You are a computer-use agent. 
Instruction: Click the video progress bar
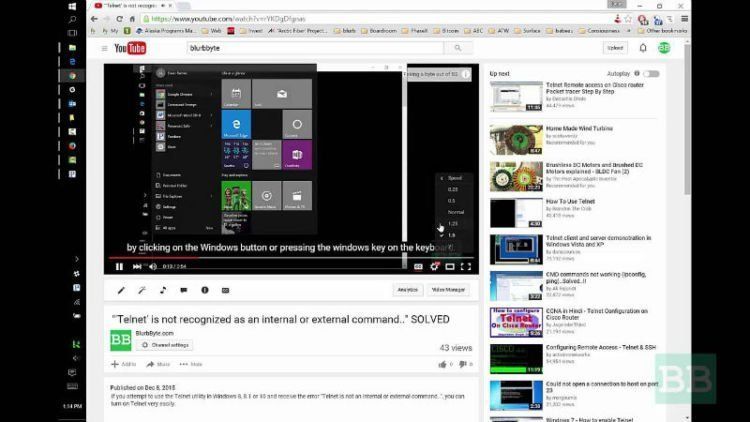pyautogui.click(x=291, y=257)
